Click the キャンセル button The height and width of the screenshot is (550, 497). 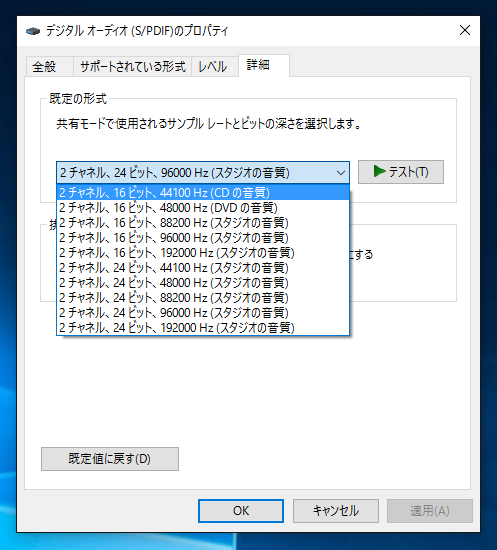pos(336,511)
